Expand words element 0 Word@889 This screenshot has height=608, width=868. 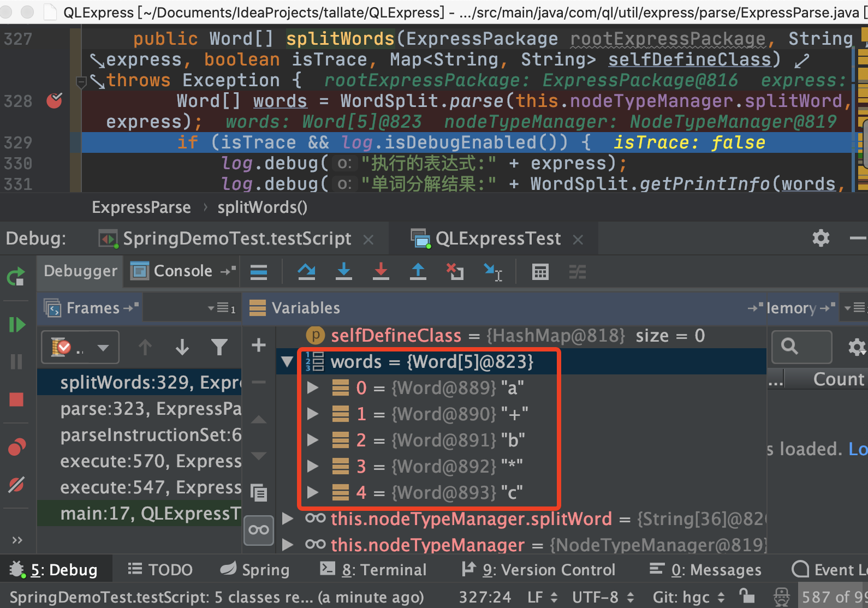(313, 388)
